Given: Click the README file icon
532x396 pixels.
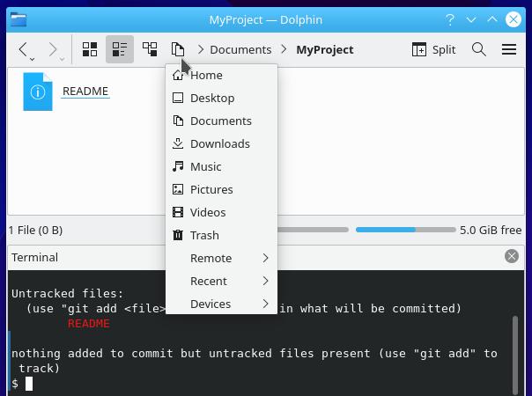Looking at the screenshot, I should click(x=38, y=92).
